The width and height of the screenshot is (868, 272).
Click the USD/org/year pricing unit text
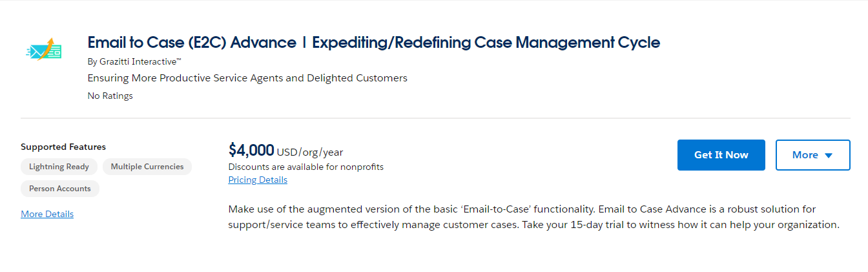pyautogui.click(x=310, y=152)
